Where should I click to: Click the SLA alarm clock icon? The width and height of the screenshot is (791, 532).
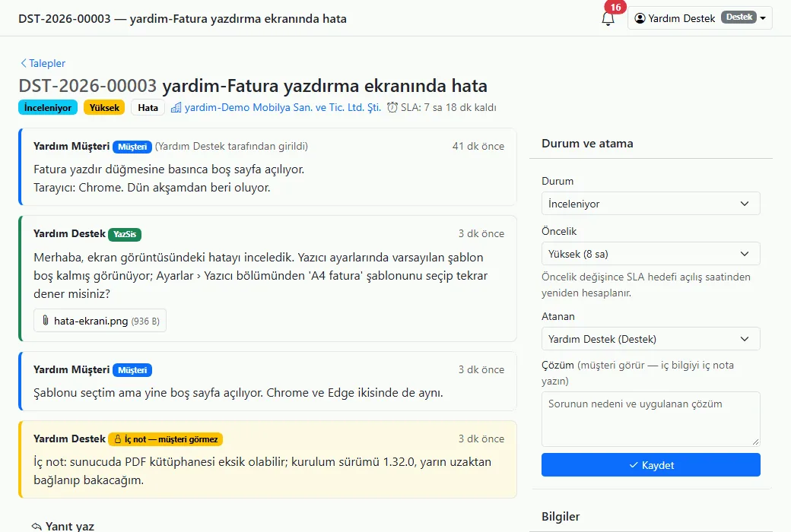(392, 107)
